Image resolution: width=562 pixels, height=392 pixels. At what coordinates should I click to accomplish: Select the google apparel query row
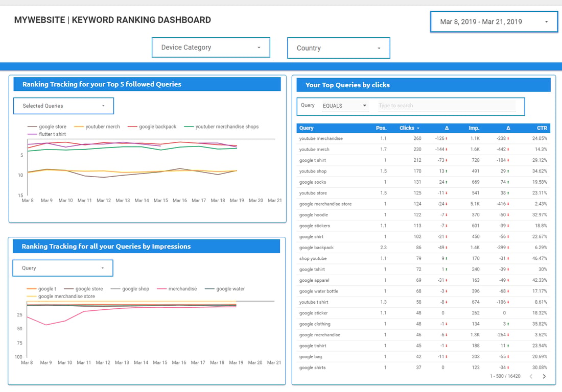[424, 280]
